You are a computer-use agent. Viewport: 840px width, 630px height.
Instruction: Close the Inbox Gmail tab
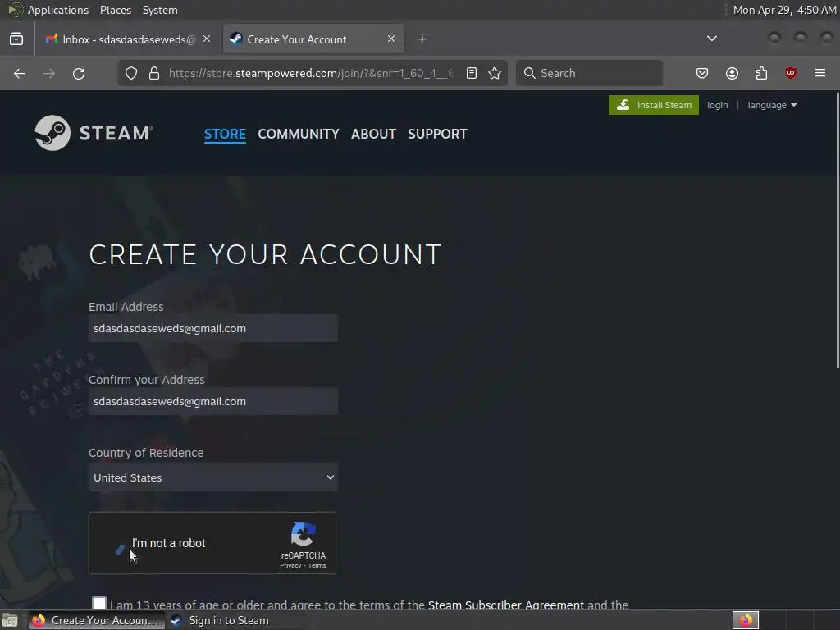tap(207, 39)
